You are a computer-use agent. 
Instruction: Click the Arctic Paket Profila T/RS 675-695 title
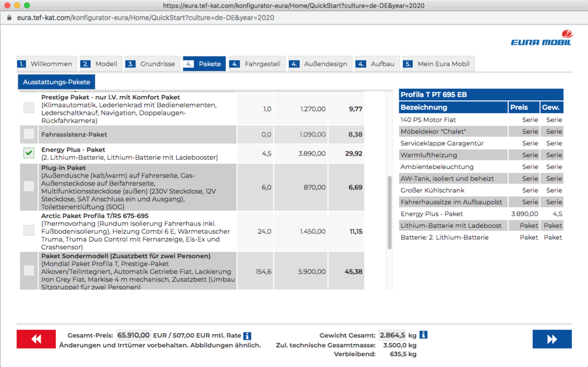pos(95,216)
